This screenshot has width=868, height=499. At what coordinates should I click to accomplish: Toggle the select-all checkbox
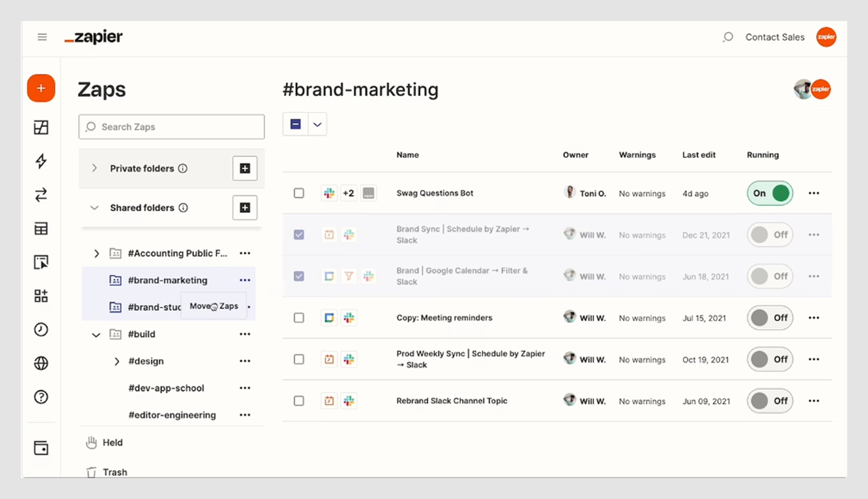point(295,124)
